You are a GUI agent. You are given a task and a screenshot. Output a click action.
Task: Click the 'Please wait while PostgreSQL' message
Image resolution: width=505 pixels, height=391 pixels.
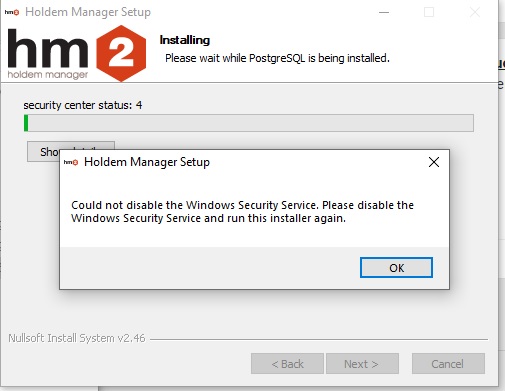pyautogui.click(x=277, y=58)
